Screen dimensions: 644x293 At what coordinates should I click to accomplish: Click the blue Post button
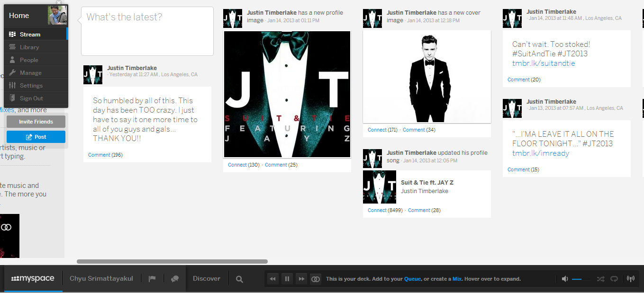[x=36, y=137]
